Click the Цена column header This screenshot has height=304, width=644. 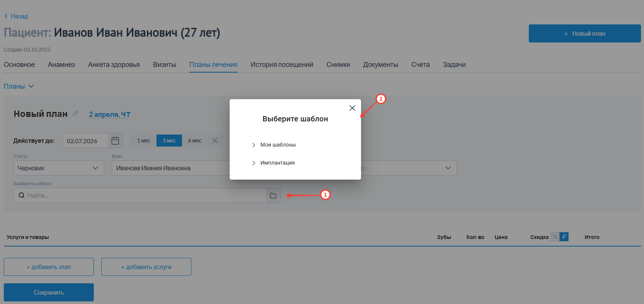pyautogui.click(x=501, y=237)
